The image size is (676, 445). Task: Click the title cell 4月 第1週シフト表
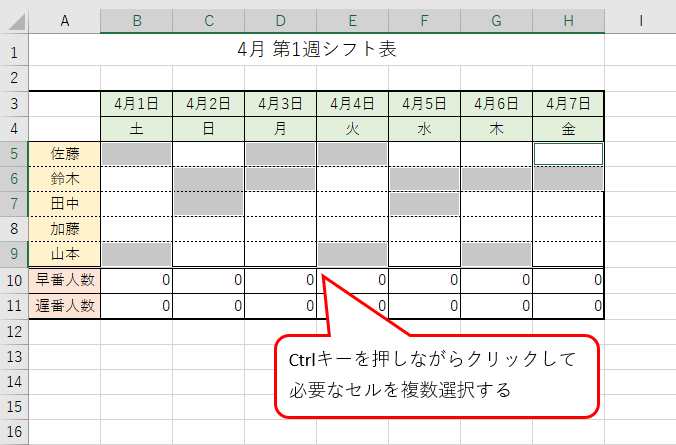[318, 49]
